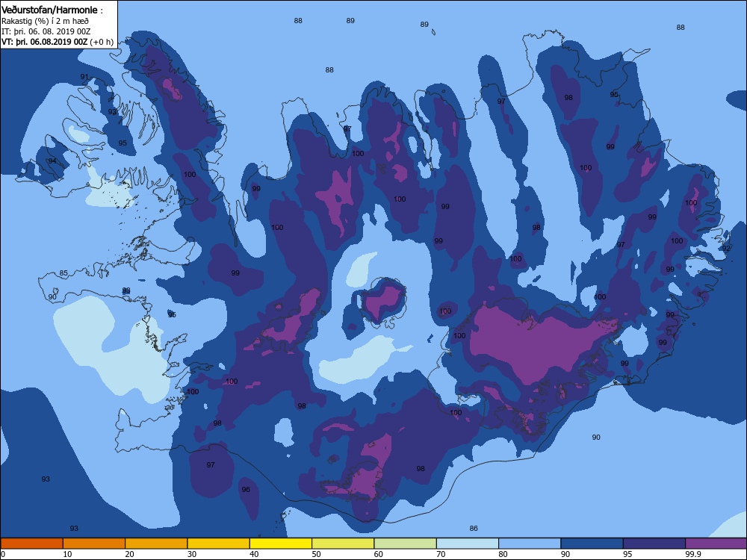Click the legend scale label '30'

[192, 554]
